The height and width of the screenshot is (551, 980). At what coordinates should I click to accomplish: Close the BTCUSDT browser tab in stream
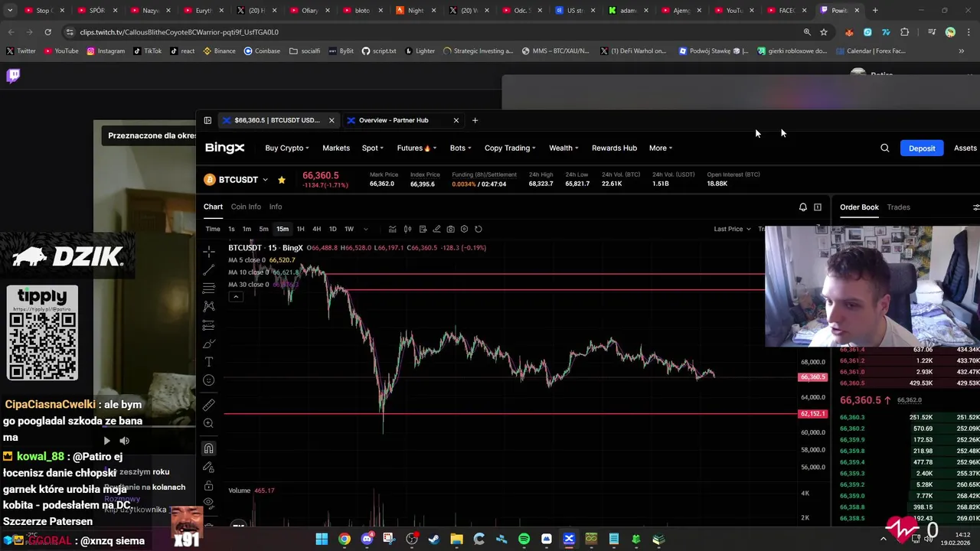coord(332,120)
